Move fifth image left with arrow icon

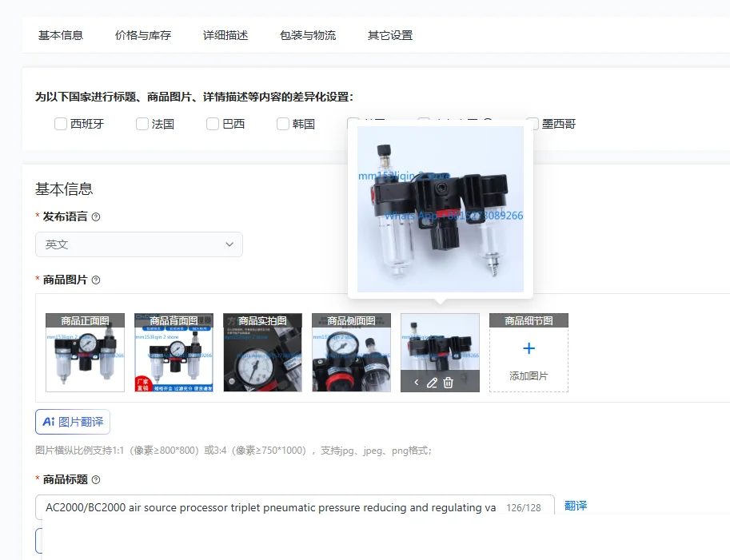click(x=417, y=383)
